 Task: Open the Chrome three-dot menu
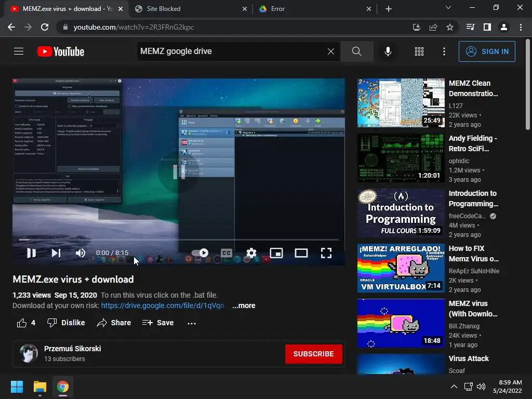click(x=521, y=27)
